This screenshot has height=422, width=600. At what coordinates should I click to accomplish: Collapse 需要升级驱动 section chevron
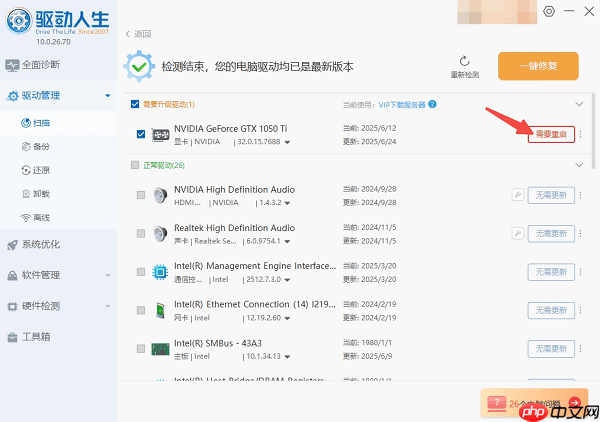579,104
